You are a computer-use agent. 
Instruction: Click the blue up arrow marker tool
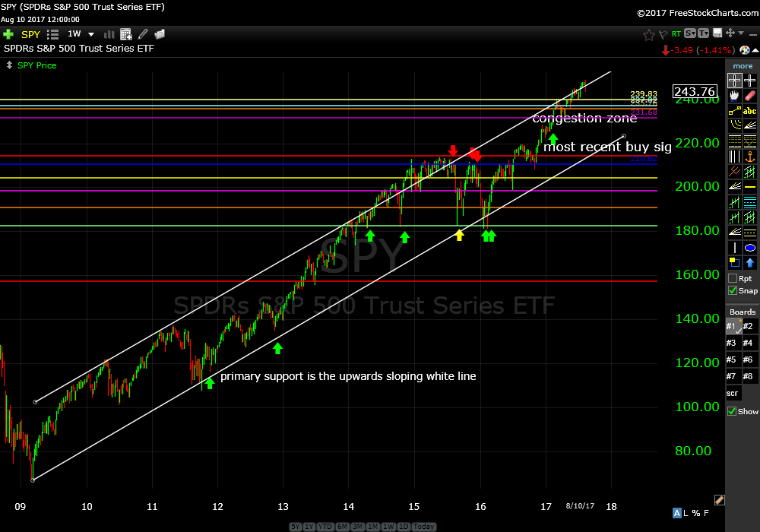750,263
